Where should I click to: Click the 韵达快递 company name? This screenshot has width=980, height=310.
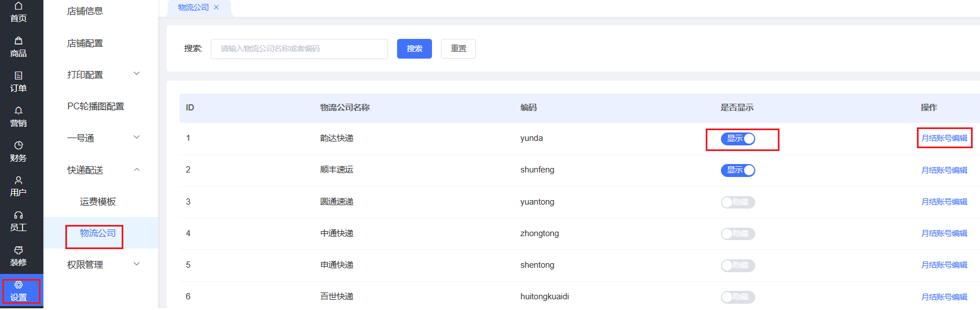coord(337,138)
